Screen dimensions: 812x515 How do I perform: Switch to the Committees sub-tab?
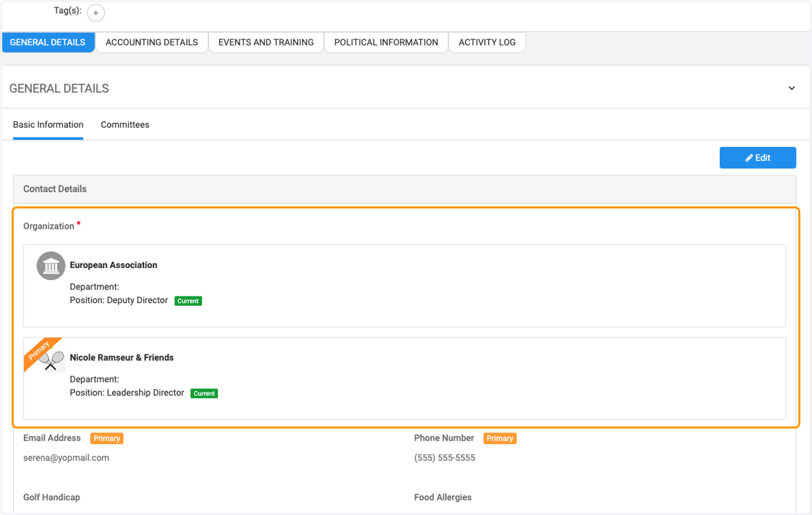pyautogui.click(x=125, y=125)
